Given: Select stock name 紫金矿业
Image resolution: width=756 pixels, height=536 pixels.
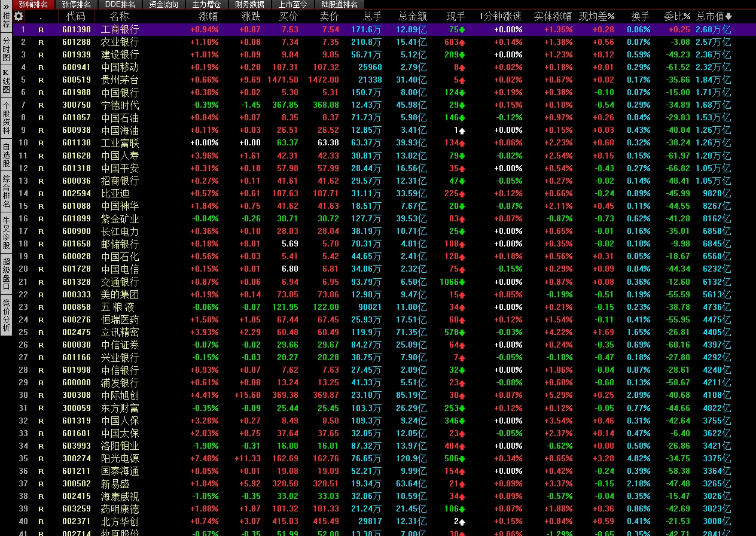Looking at the screenshot, I should [x=120, y=218].
